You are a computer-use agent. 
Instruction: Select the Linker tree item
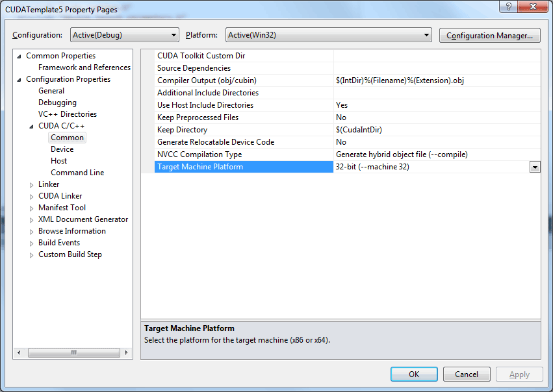[49, 184]
